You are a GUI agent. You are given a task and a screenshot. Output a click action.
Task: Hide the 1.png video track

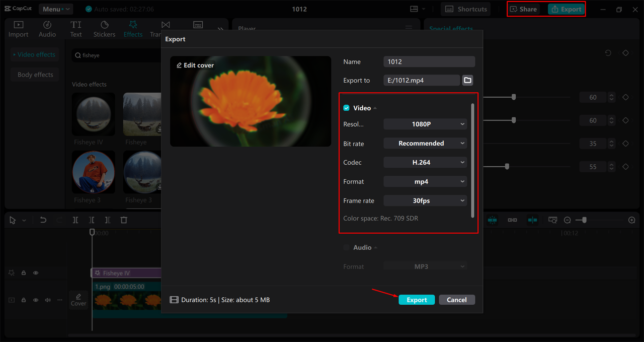[36, 300]
